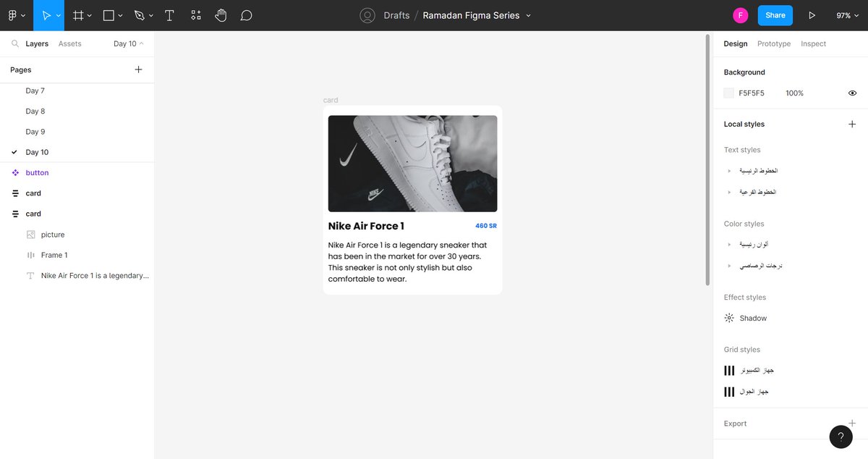Select the 460 SR price text

pos(486,226)
